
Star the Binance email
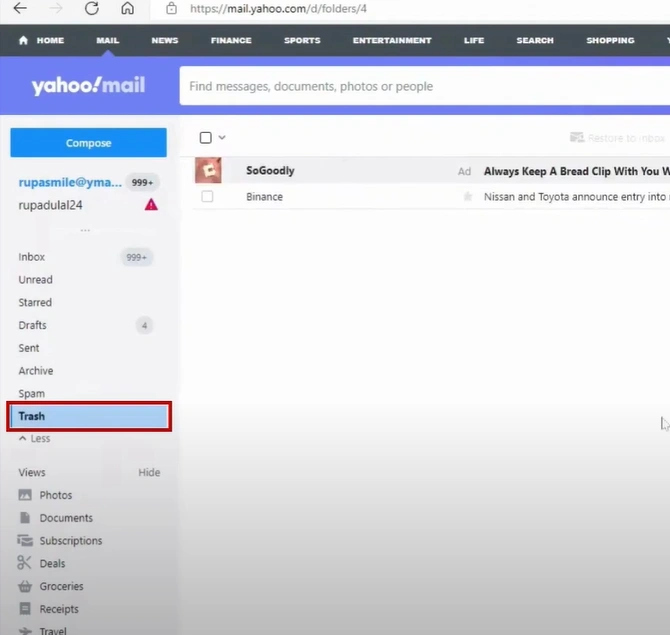[467, 197]
